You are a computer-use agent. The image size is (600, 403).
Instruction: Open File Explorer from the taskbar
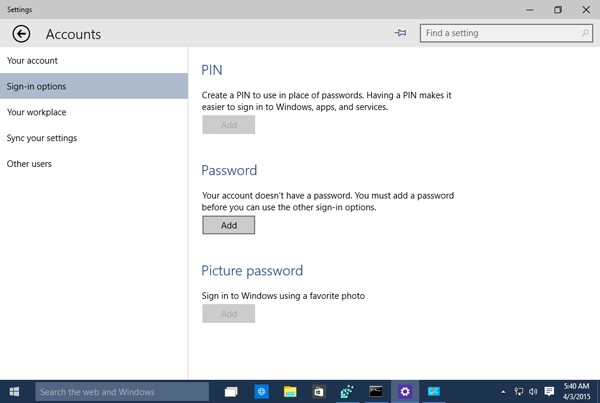coord(290,392)
